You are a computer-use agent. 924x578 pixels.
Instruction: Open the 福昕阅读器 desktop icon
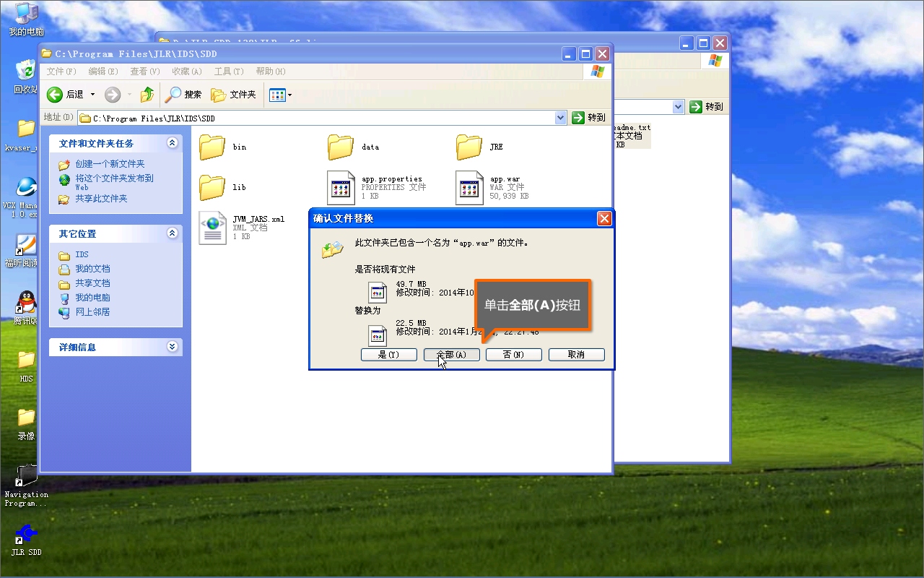[22, 251]
